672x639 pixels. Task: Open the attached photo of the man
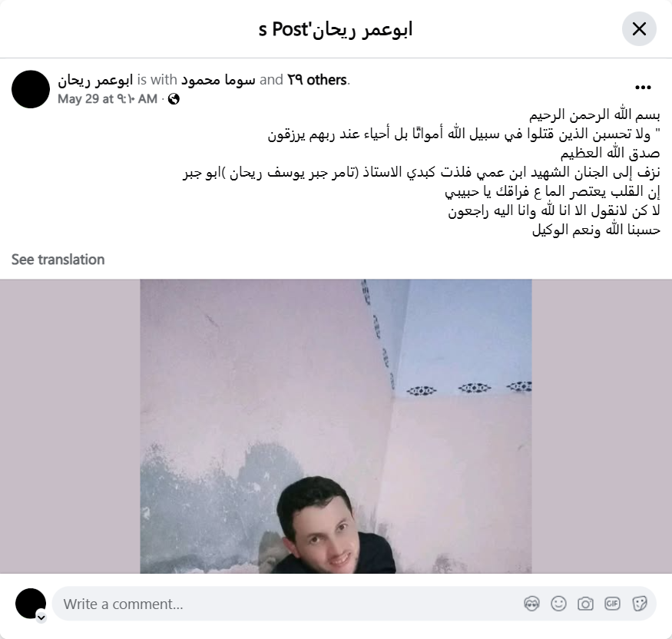coord(336,426)
